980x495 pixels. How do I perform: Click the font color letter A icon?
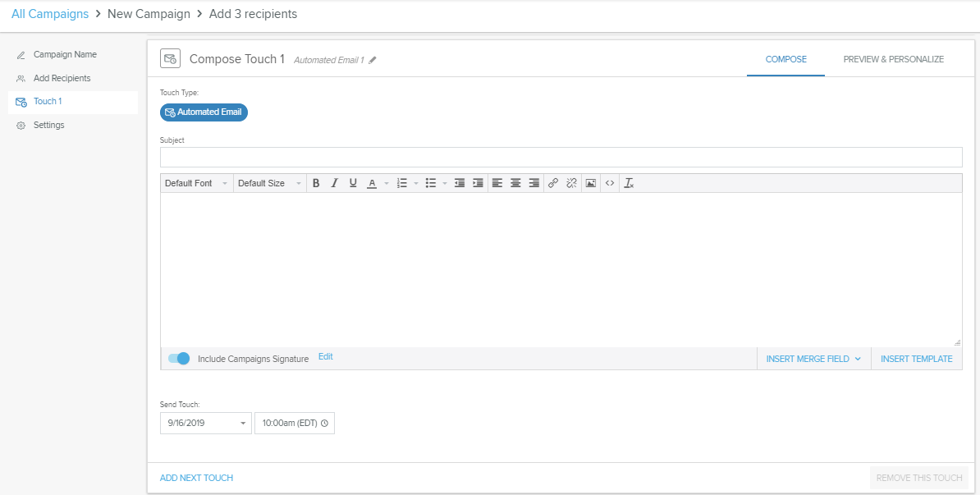click(372, 183)
